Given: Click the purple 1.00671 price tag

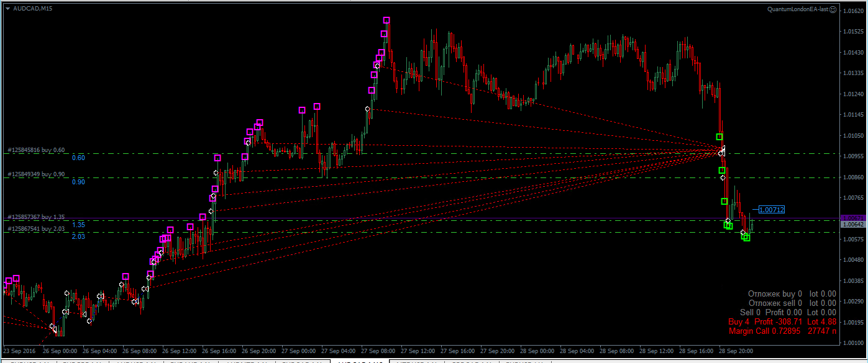Looking at the screenshot, I should [x=852, y=218].
